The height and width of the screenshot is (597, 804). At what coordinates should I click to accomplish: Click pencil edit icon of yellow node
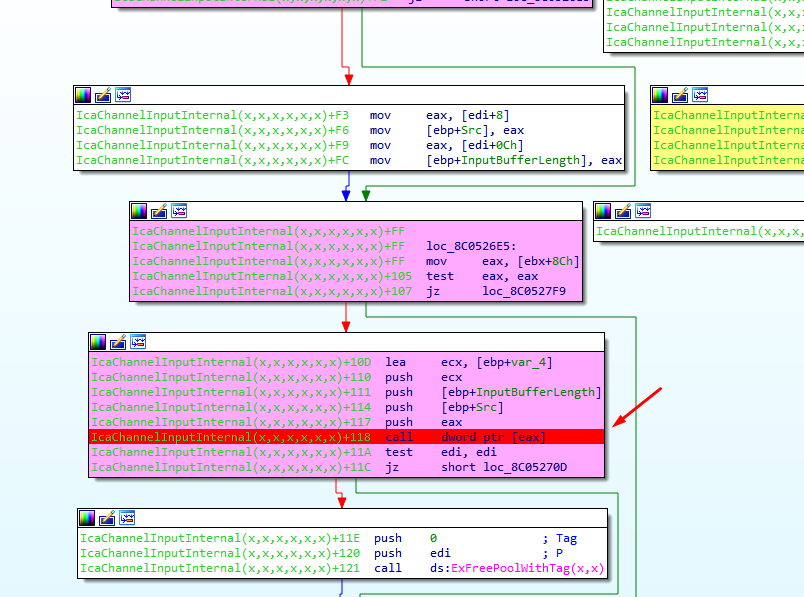[x=680, y=95]
